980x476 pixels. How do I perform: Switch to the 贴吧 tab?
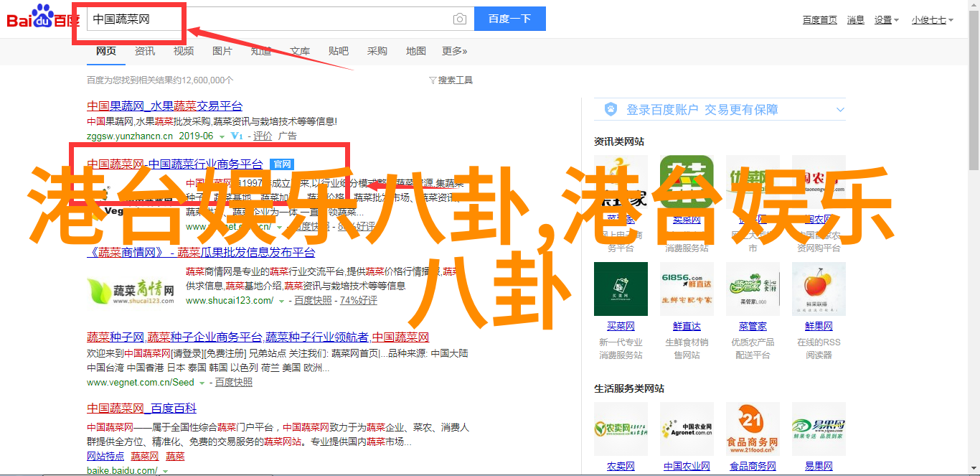coord(339,51)
